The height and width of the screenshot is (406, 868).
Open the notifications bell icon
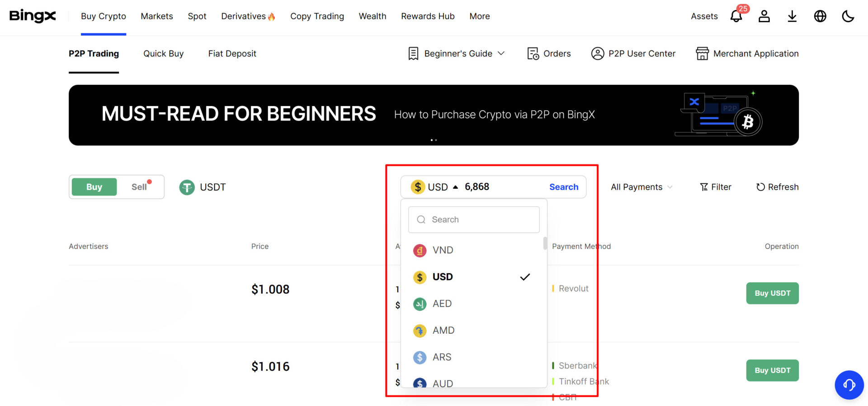click(736, 16)
